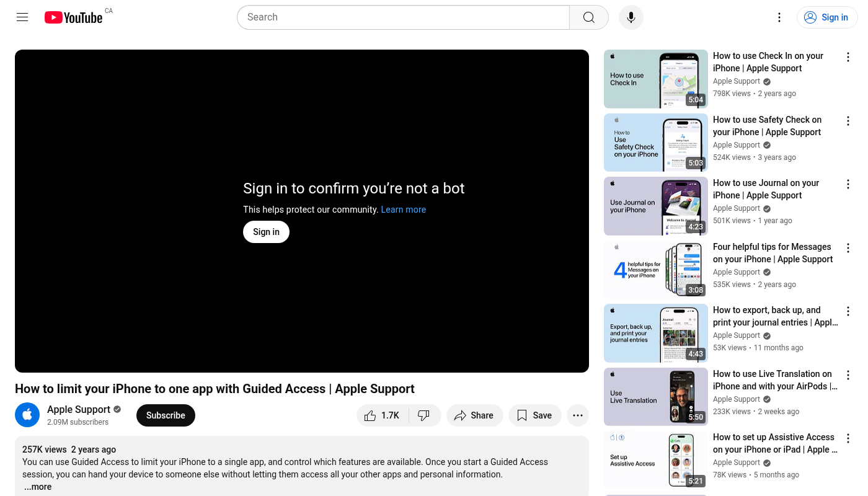
Task: Dislike this video with thumbs down
Action: [424, 415]
